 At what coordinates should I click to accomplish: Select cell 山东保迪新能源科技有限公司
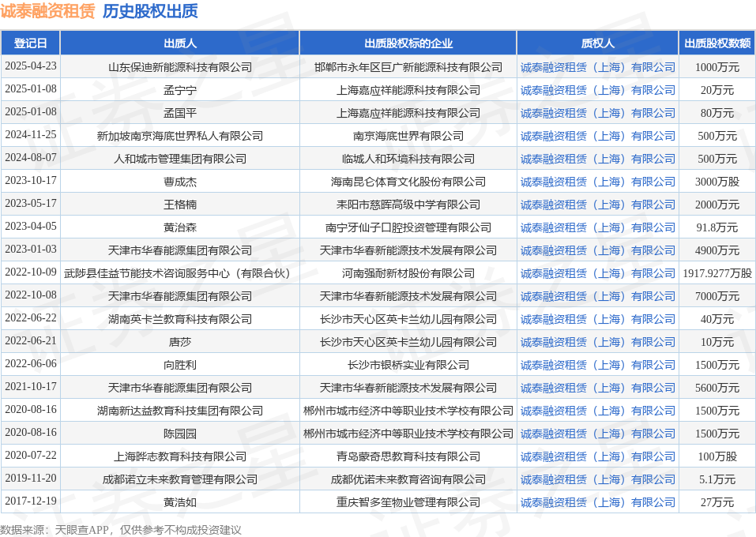coord(180,67)
